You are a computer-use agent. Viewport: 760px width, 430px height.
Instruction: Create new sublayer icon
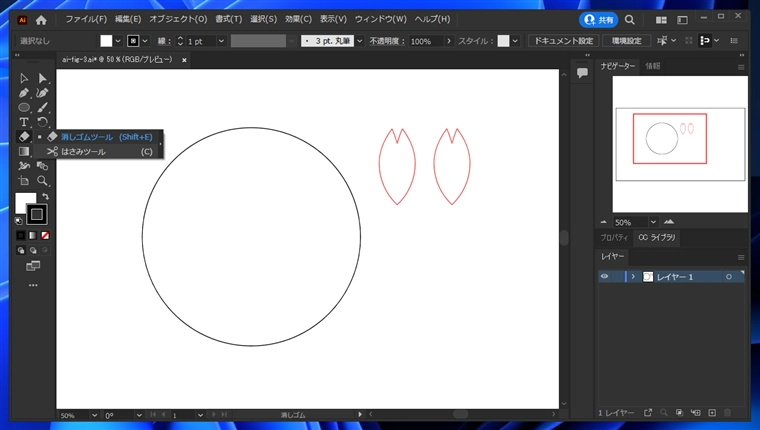pos(696,413)
